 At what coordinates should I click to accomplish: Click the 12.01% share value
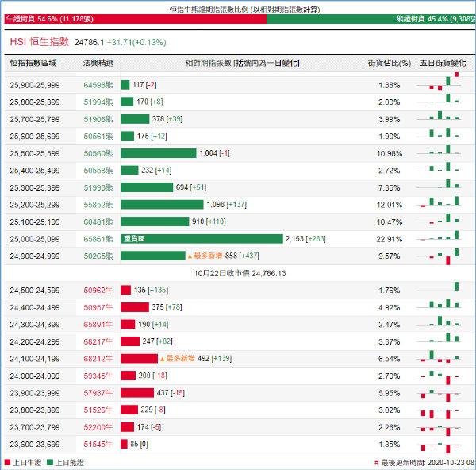coord(390,205)
